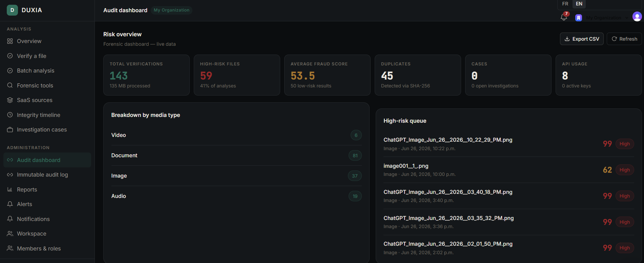Open ChatGPT_Image_Jun_26__2026_10_22_29_PM.png entry
This screenshot has width=644, height=263.
509,144
